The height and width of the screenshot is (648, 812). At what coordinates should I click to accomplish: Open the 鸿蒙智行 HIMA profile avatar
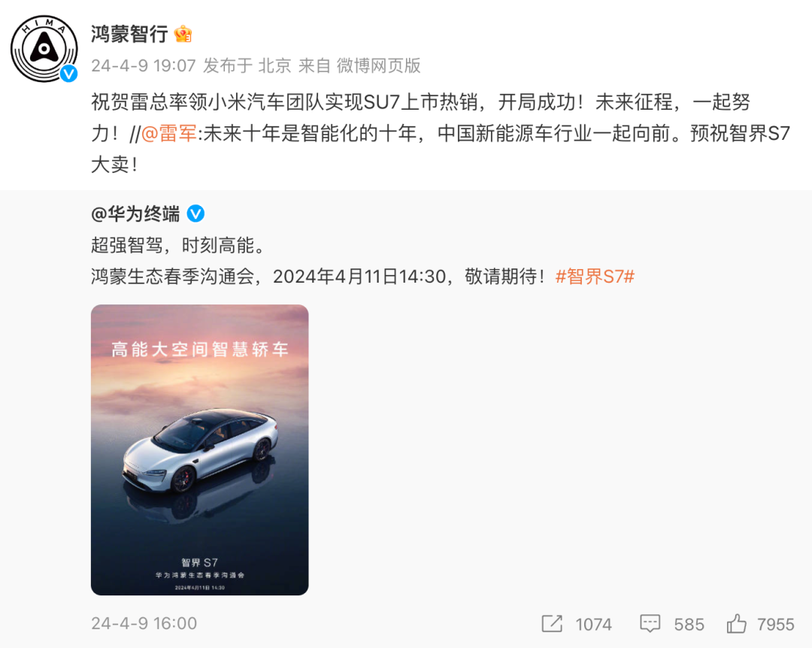44,49
